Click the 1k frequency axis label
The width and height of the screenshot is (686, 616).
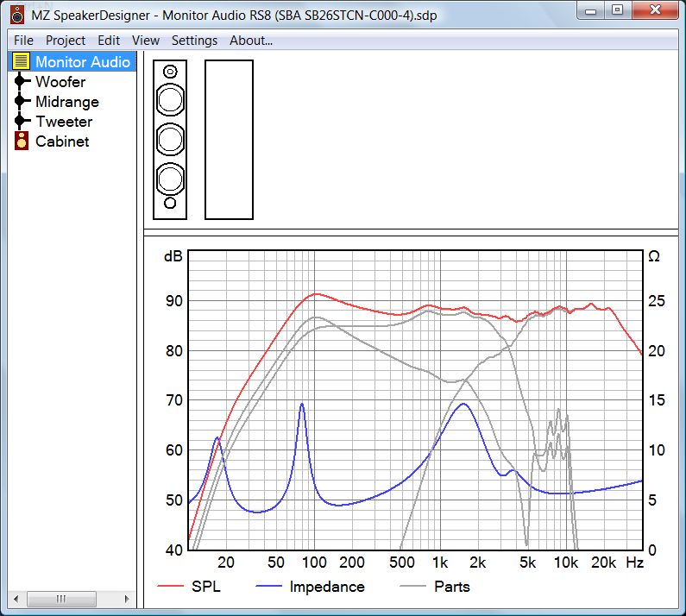pyautogui.click(x=440, y=563)
